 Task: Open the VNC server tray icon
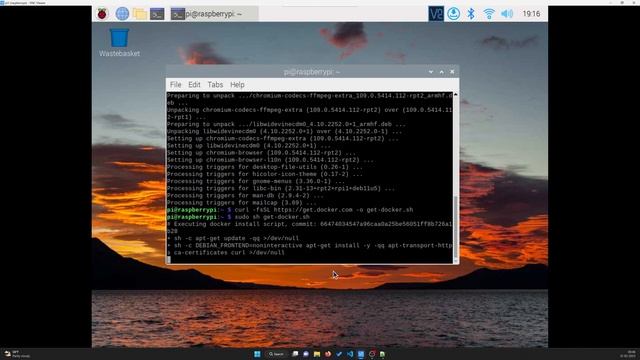[x=436, y=14]
